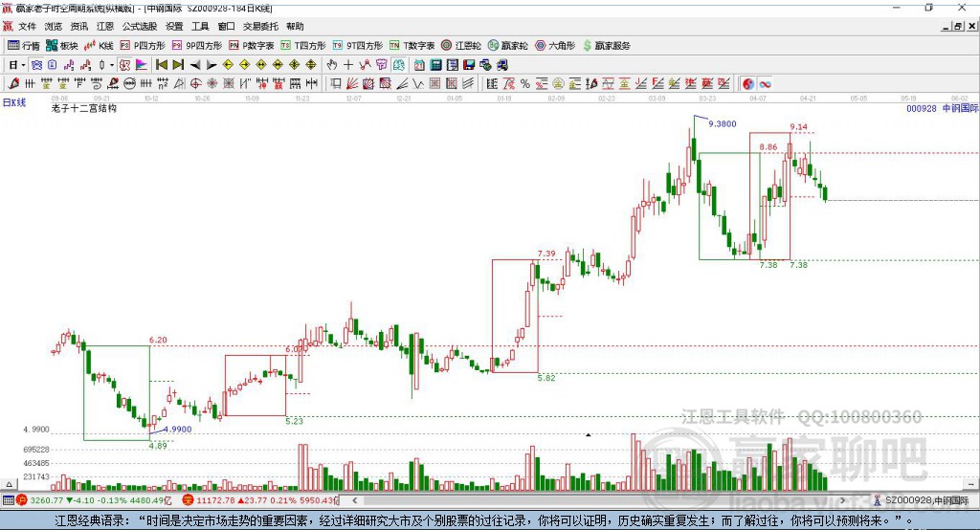Jump to first bar icon
The image size is (980, 530).
tap(162, 65)
